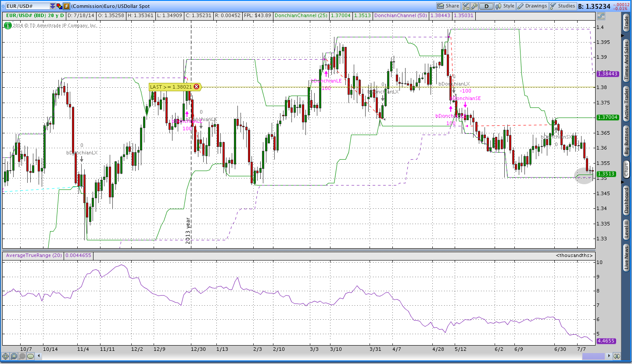Click the green info icon on the chart
632x364 pixels.
pyautogui.click(x=8, y=25)
